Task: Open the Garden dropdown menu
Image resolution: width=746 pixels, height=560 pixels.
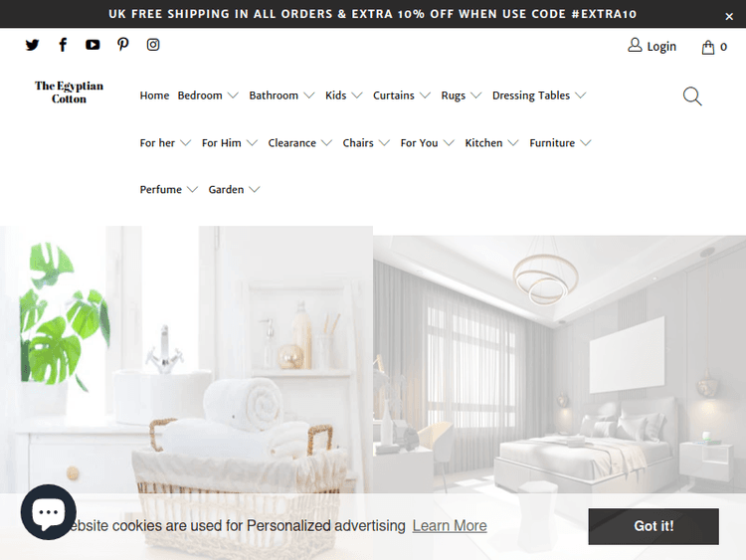Action: [x=234, y=190]
